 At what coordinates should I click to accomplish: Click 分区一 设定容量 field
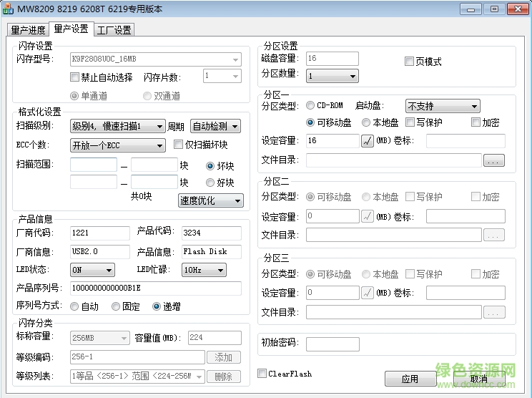coord(332,141)
